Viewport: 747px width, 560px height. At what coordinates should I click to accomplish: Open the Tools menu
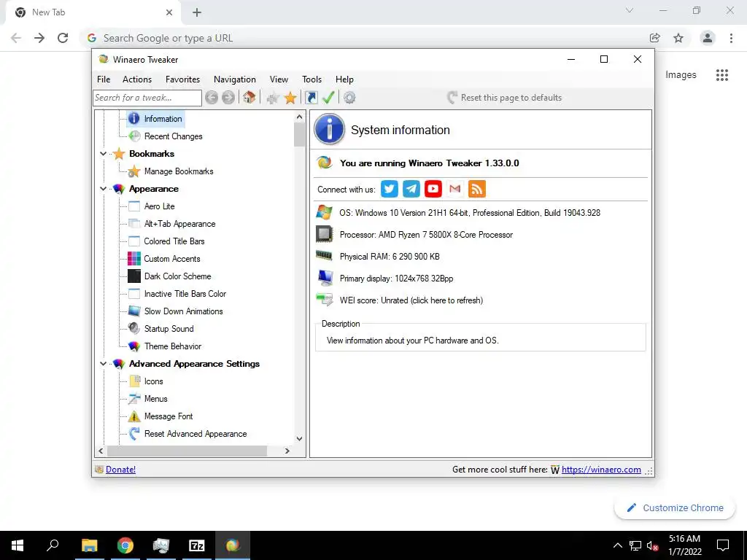[311, 79]
